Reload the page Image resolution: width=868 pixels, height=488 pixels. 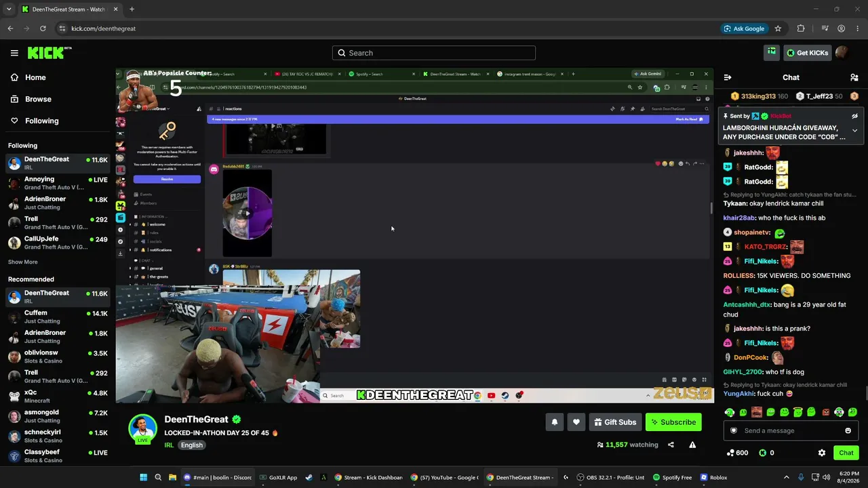(43, 28)
